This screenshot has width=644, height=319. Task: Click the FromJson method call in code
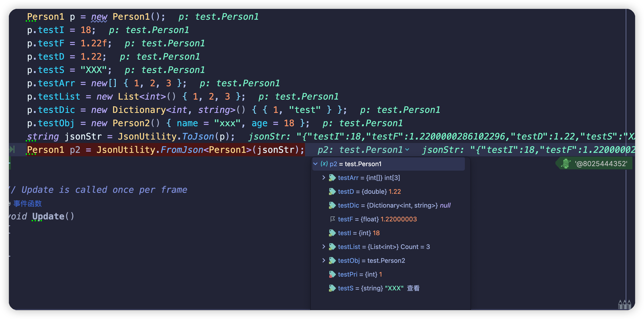(x=182, y=150)
